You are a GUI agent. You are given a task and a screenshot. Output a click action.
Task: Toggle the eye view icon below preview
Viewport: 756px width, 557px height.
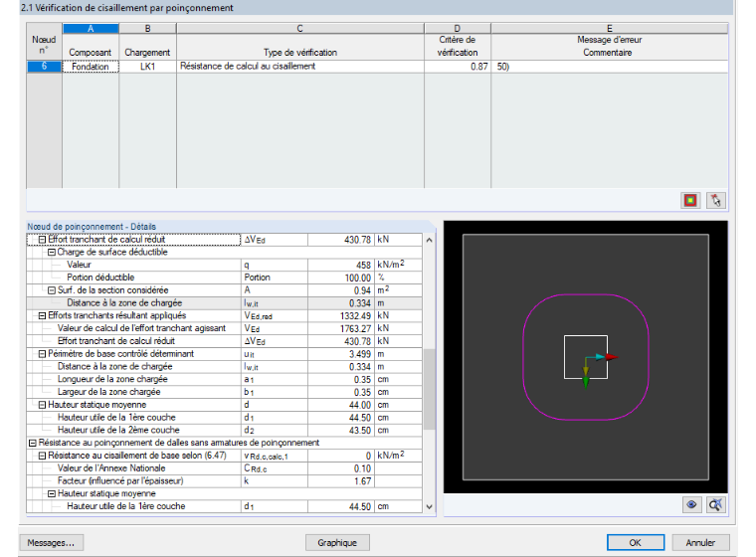click(691, 505)
